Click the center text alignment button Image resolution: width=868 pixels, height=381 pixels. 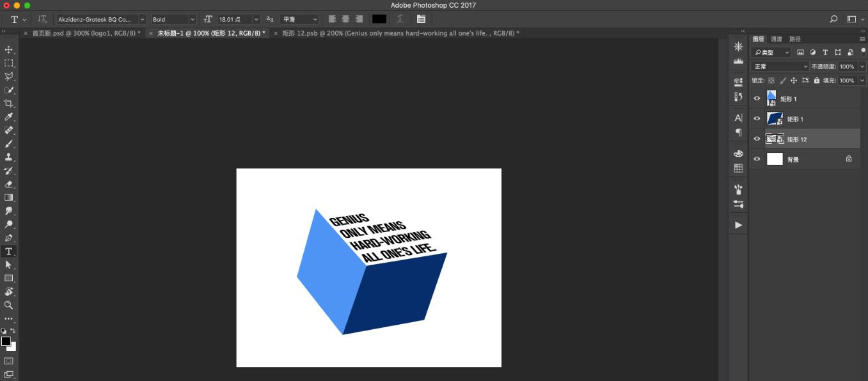pyautogui.click(x=345, y=20)
